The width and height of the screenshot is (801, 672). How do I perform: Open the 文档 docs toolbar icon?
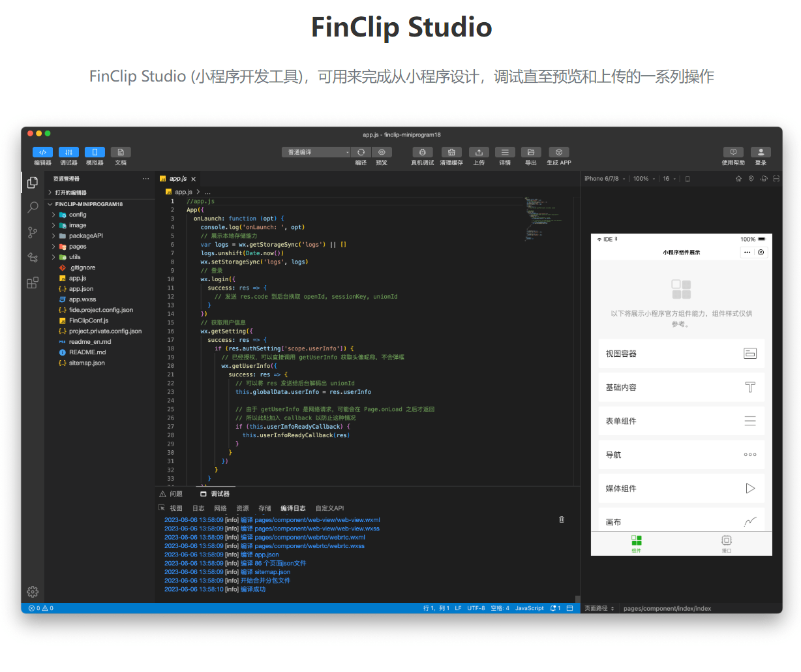pyautogui.click(x=121, y=152)
